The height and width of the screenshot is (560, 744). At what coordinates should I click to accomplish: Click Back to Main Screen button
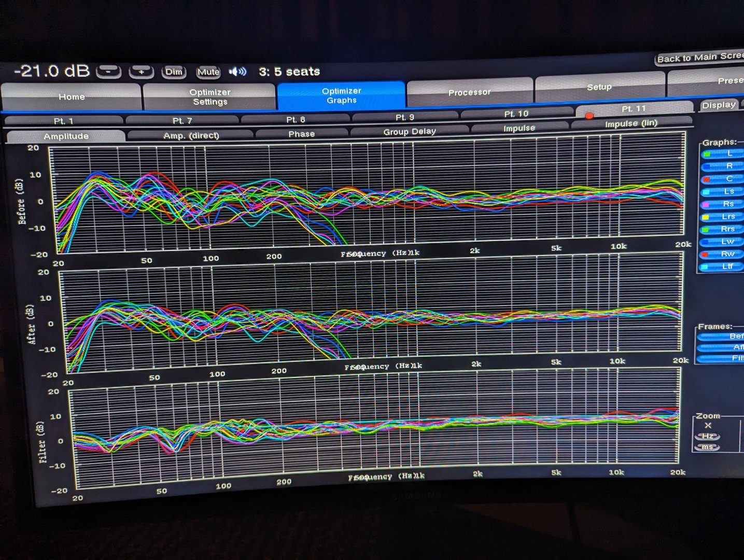click(700, 58)
